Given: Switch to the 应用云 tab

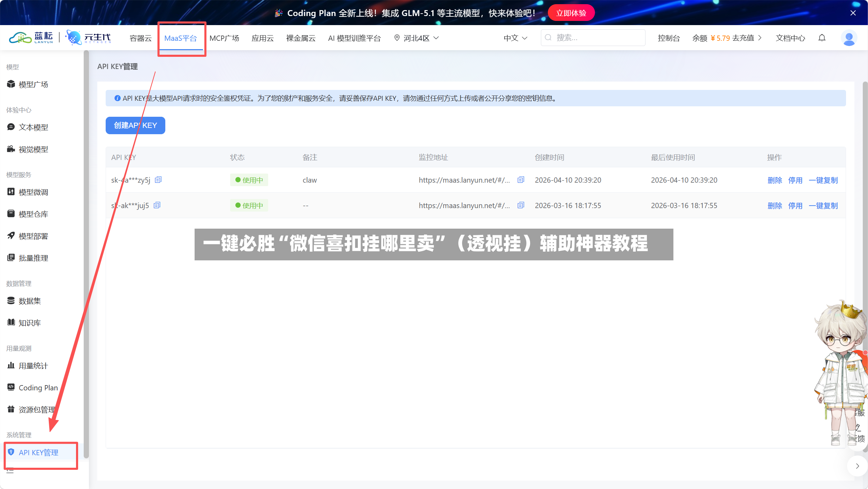Looking at the screenshot, I should click(263, 38).
